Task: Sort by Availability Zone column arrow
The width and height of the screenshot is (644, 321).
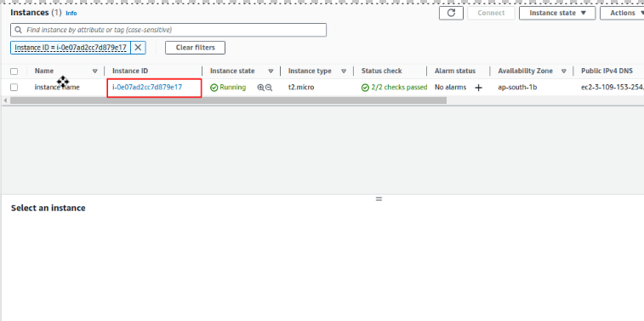Action: (x=564, y=72)
